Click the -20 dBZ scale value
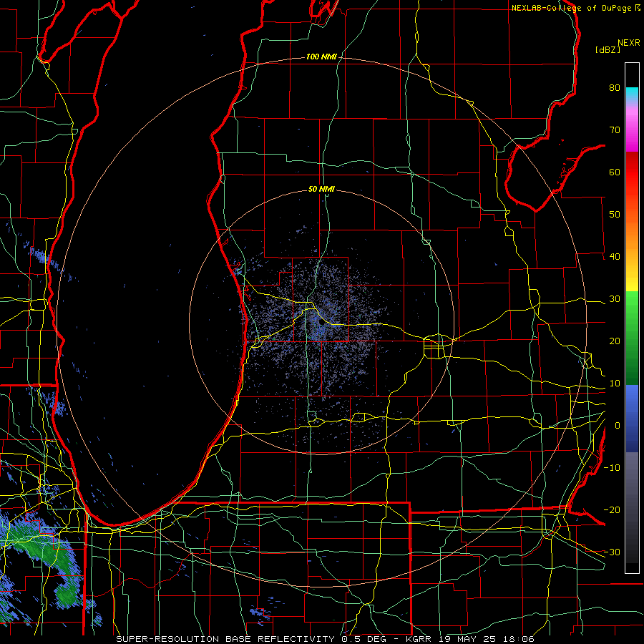Screen dimensions: 644x644 612,509
